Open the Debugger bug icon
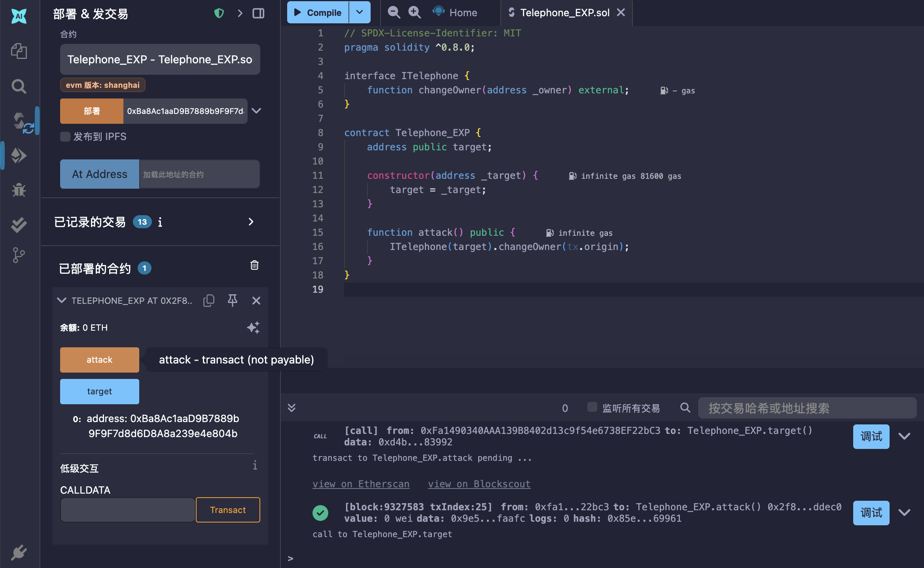This screenshot has height=568, width=924. pyautogui.click(x=19, y=190)
